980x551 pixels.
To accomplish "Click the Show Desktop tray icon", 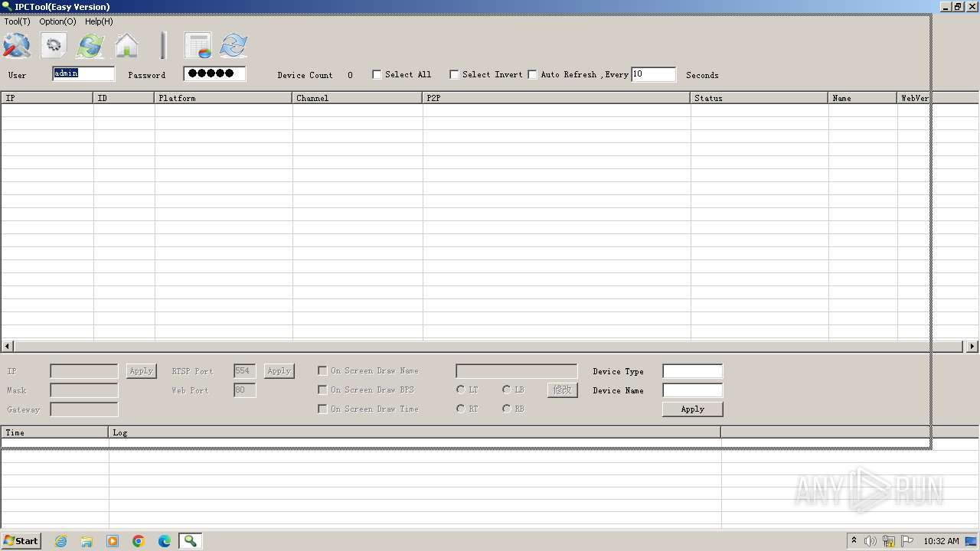I will (972, 541).
